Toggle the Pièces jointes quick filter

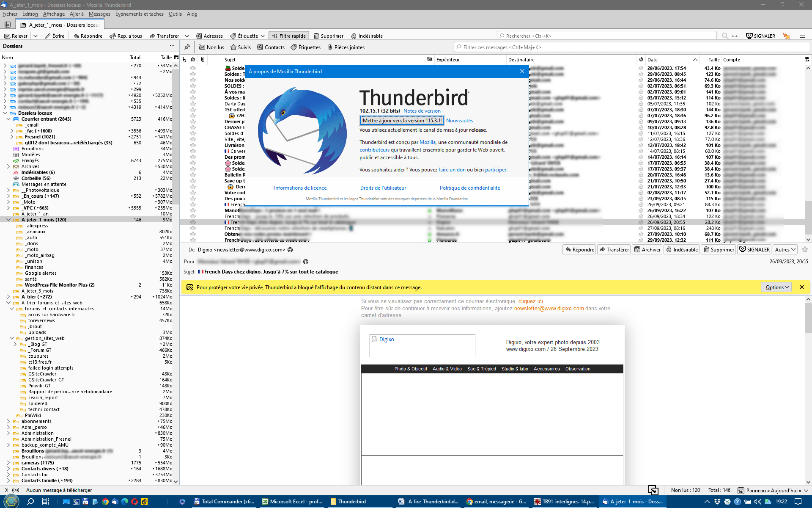click(x=346, y=47)
